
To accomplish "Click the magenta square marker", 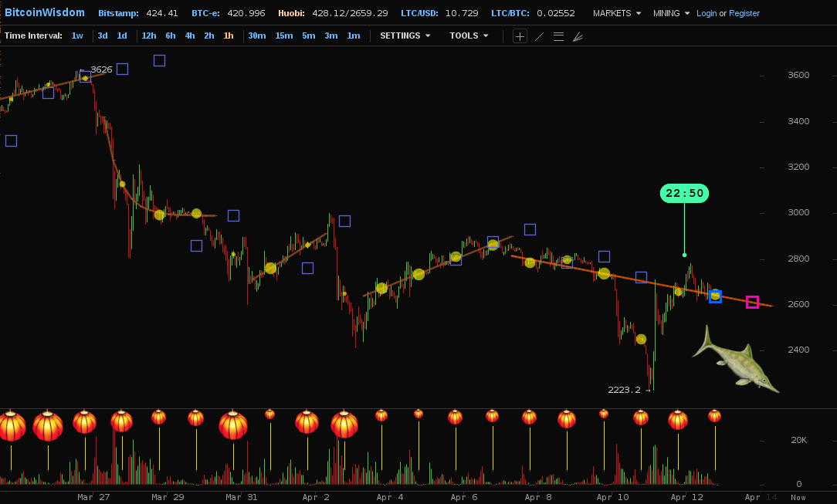I will coord(752,303).
